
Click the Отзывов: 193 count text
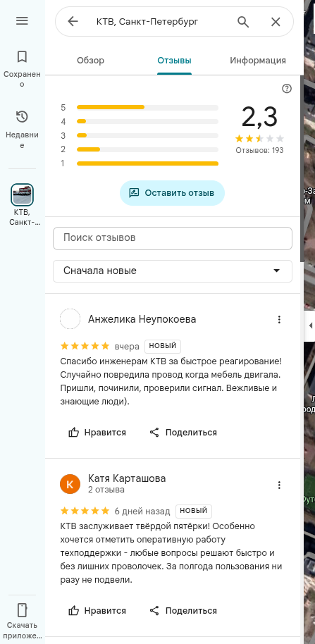259,150
